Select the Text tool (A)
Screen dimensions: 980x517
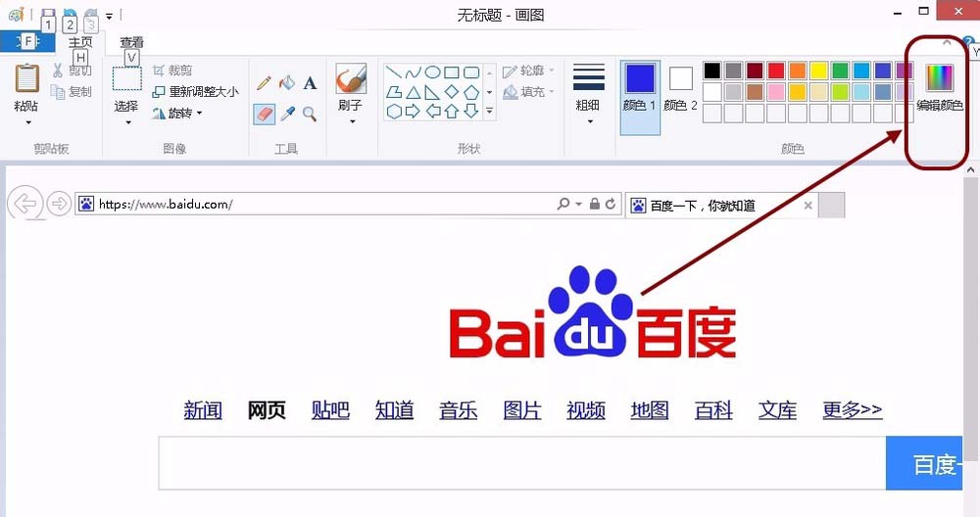[310, 82]
